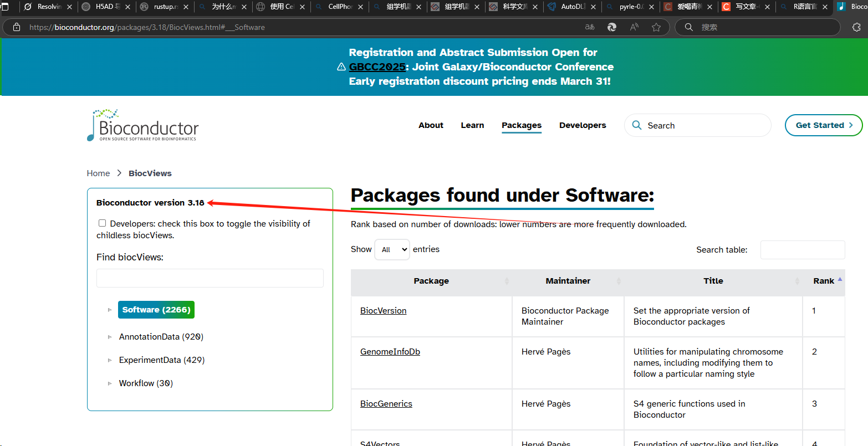Click the swirl icon beside translate icon

pyautogui.click(x=612, y=27)
